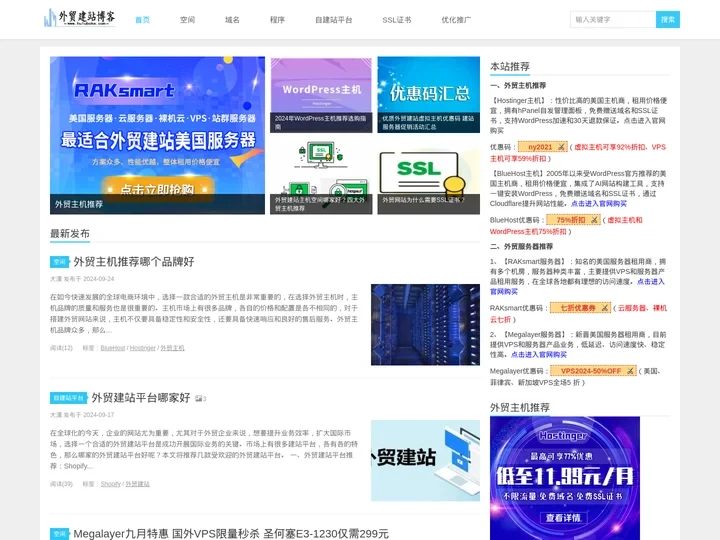
Task: Go to the 域名 menu item
Action: [232, 20]
